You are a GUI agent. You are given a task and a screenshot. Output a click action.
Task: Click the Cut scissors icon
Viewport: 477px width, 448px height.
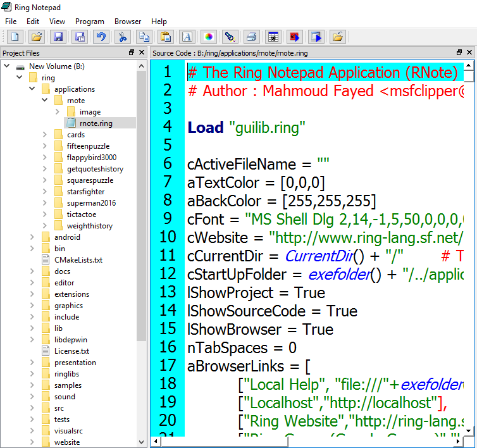123,37
